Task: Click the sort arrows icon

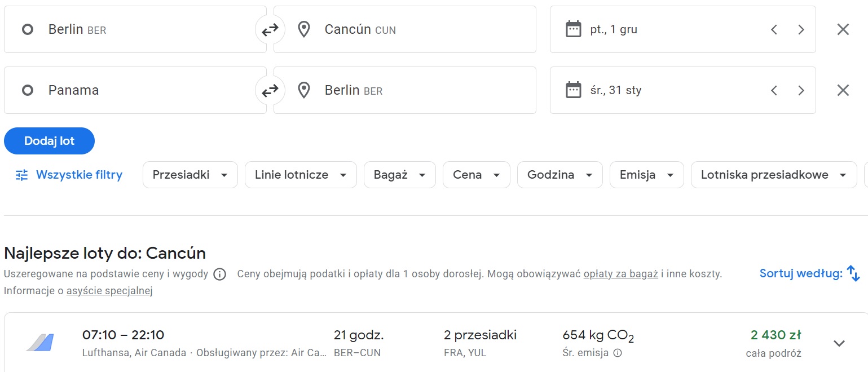Action: pos(854,274)
